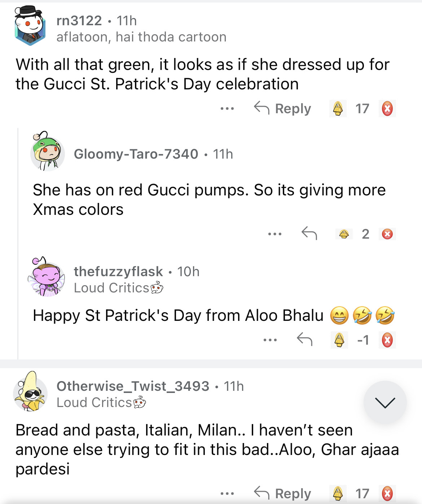Tap the floating jump-to-next-comment chevron
Screen dimensions: 422x504
tap(385, 402)
